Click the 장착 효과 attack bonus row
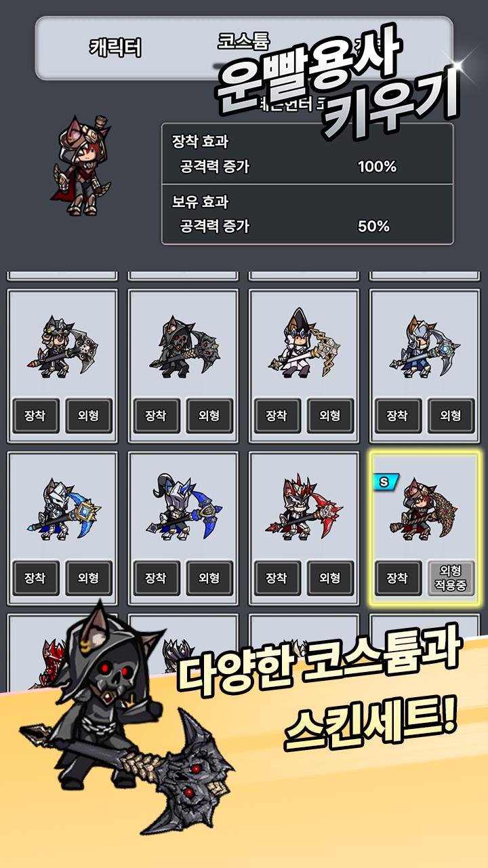Image resolution: width=488 pixels, height=868 pixels. (x=307, y=166)
